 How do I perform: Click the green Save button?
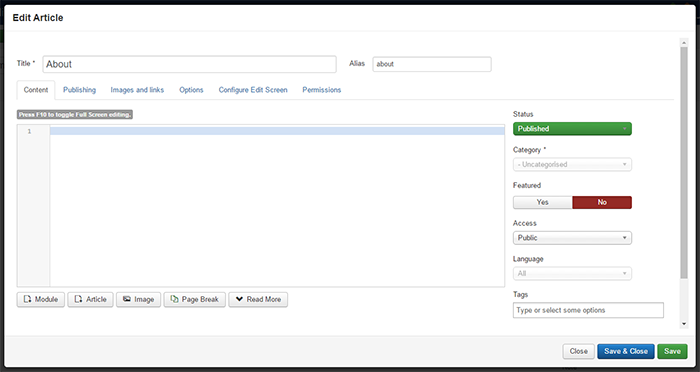click(672, 351)
